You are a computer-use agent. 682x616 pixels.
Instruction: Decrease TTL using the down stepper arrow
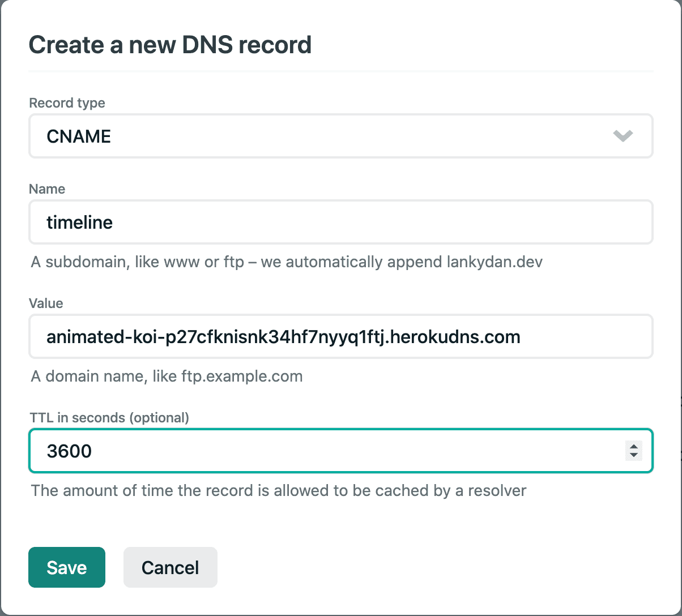click(x=634, y=455)
